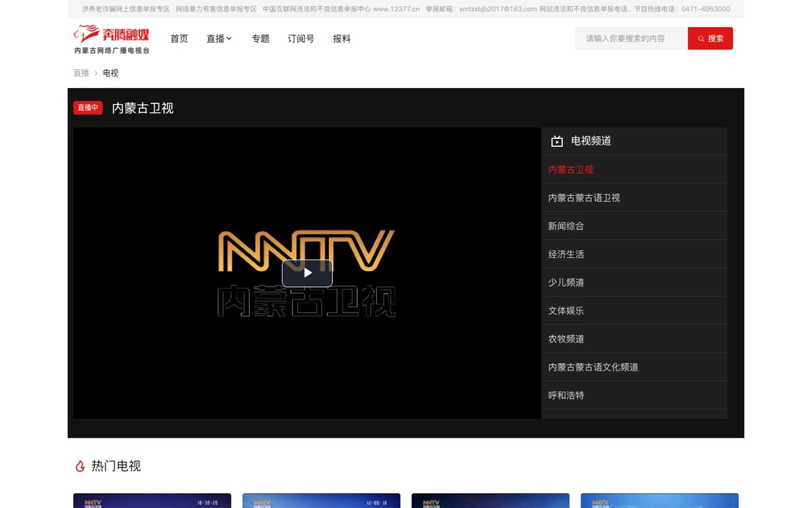Click the flame icon next to 热门电视

click(80, 466)
